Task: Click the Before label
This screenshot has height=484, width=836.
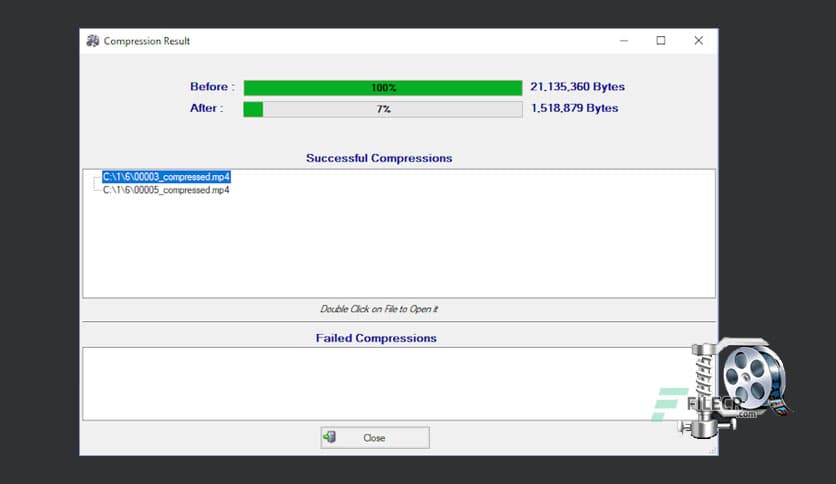Action: (x=212, y=86)
